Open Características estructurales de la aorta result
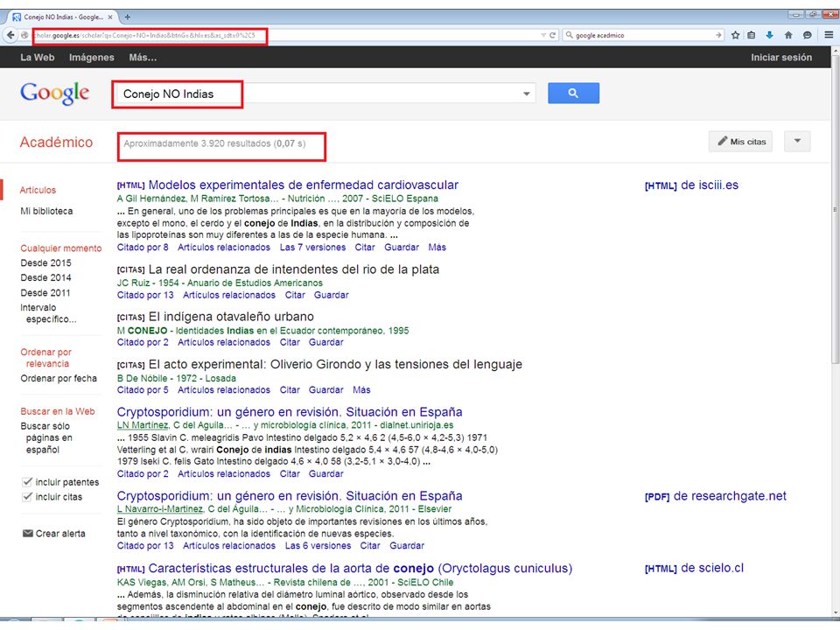Viewport: 840px width, 630px height. pyautogui.click(x=360, y=569)
